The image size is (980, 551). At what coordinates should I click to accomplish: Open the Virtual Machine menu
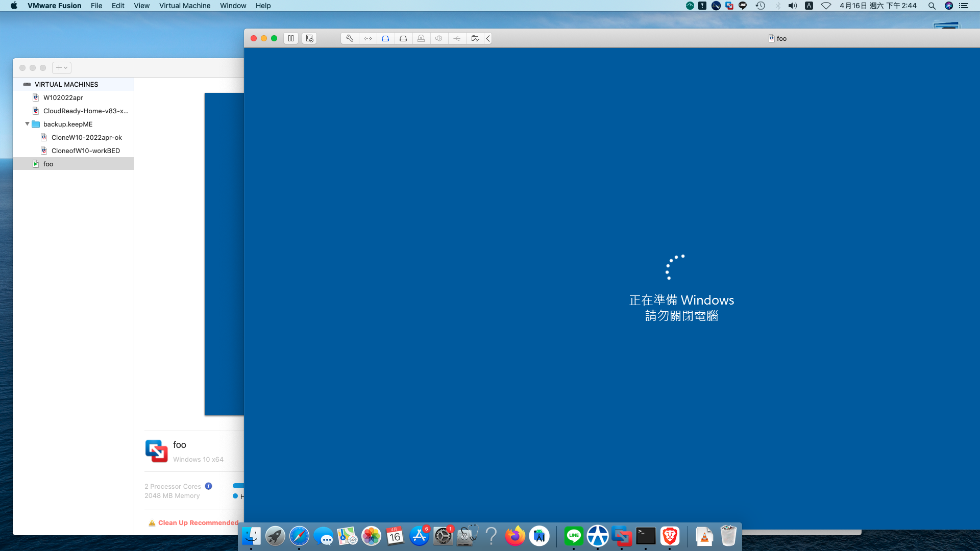(x=184, y=6)
